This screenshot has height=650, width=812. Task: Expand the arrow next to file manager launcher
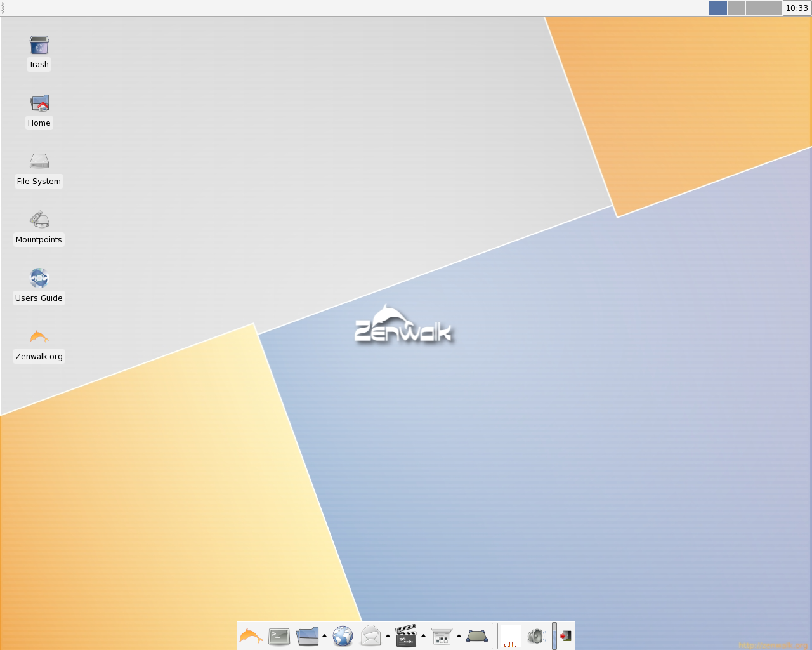tap(324, 635)
